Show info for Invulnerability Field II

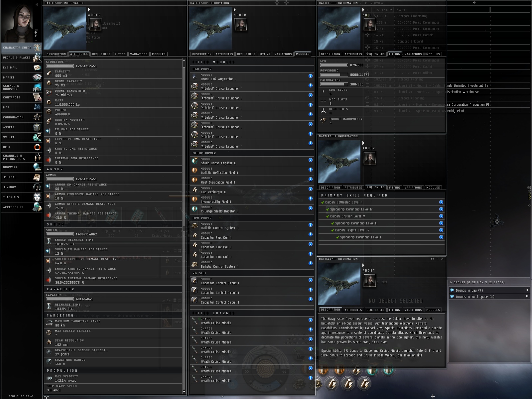point(310,199)
